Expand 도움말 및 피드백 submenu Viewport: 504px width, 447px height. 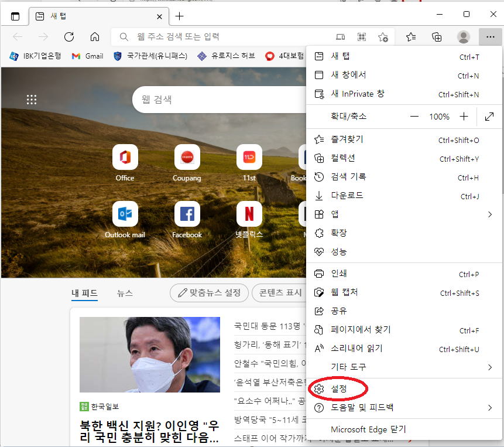pyautogui.click(x=404, y=407)
